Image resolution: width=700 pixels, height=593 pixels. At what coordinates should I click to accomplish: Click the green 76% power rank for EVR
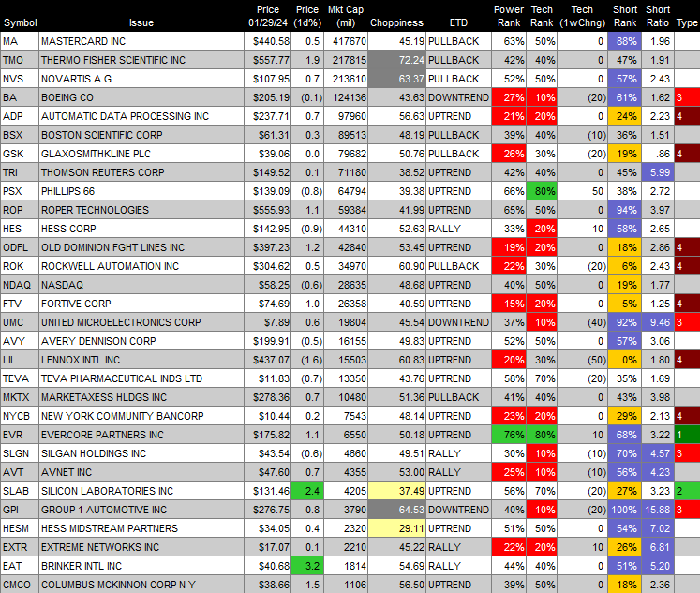click(509, 435)
